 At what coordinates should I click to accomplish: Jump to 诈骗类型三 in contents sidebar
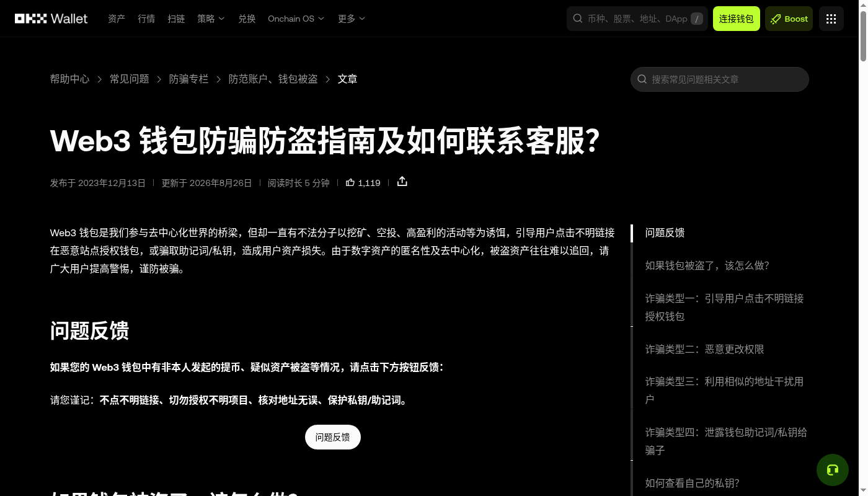click(x=724, y=390)
